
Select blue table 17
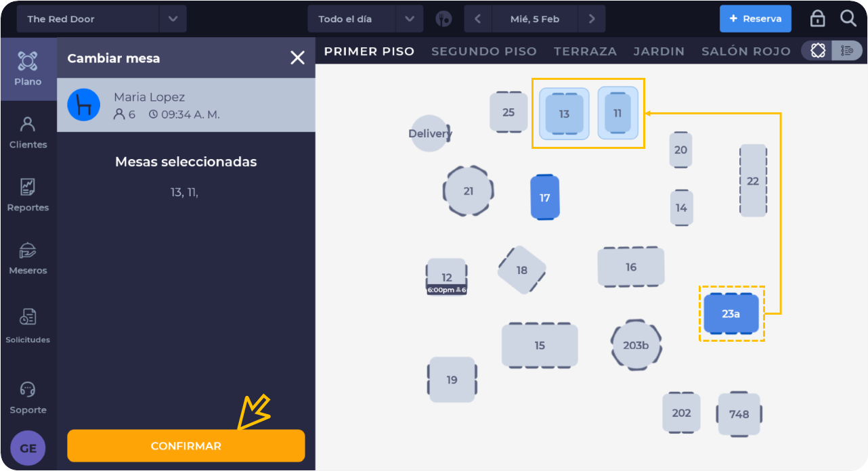pyautogui.click(x=545, y=198)
